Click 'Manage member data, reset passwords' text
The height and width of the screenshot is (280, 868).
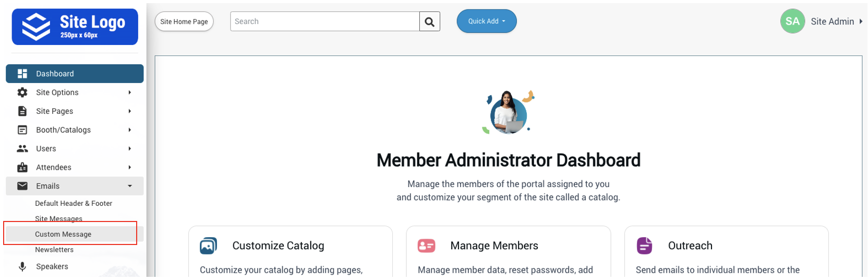click(505, 270)
